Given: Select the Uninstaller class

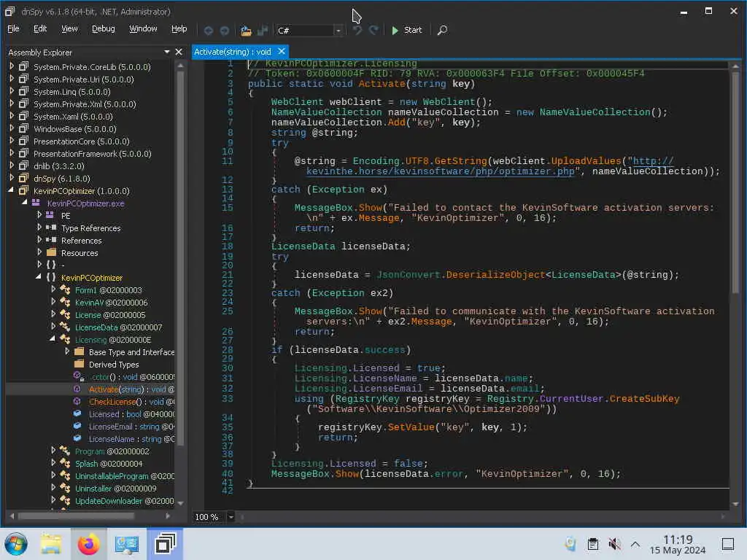Looking at the screenshot, I should (115, 488).
